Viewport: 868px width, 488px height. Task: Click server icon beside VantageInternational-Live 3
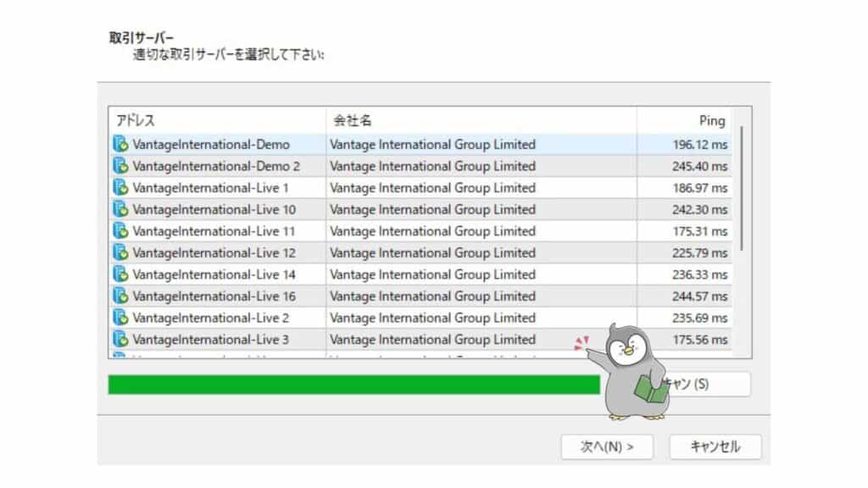click(x=120, y=339)
